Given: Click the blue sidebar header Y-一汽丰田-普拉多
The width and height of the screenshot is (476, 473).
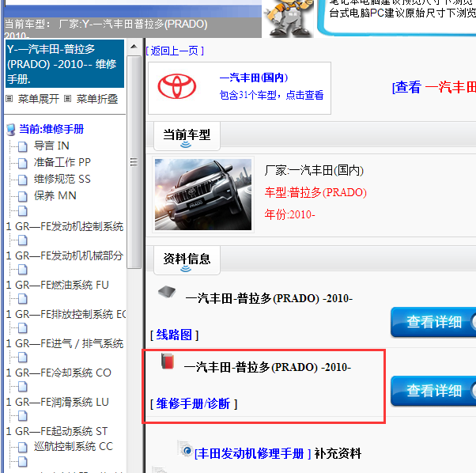Looking at the screenshot, I should [x=65, y=64].
